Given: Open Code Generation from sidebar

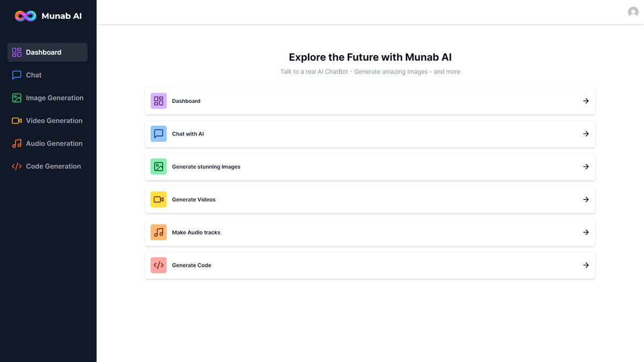Looking at the screenshot, I should [x=53, y=166].
